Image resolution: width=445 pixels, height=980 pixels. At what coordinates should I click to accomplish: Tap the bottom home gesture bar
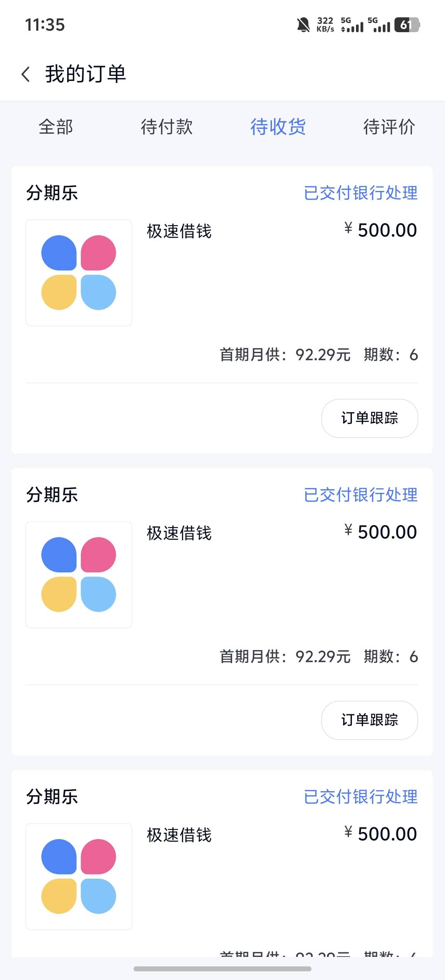tap(222, 968)
